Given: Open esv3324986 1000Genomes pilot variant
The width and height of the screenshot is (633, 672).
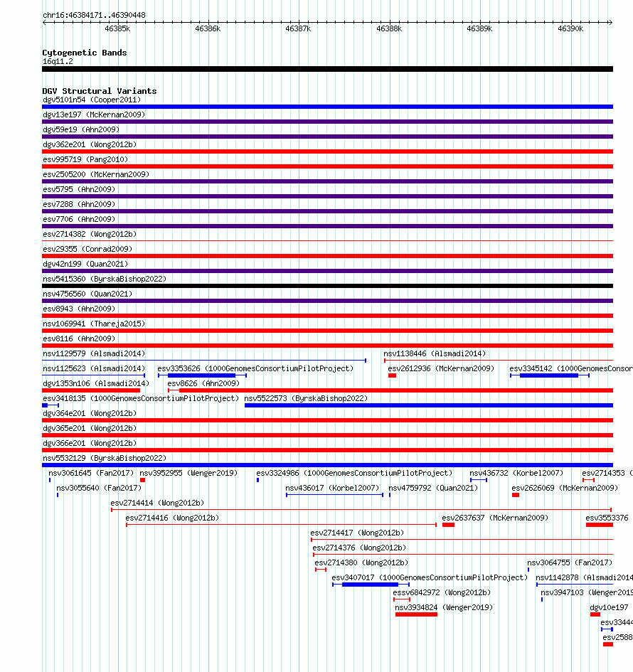Looking at the screenshot, I should pos(354,473).
